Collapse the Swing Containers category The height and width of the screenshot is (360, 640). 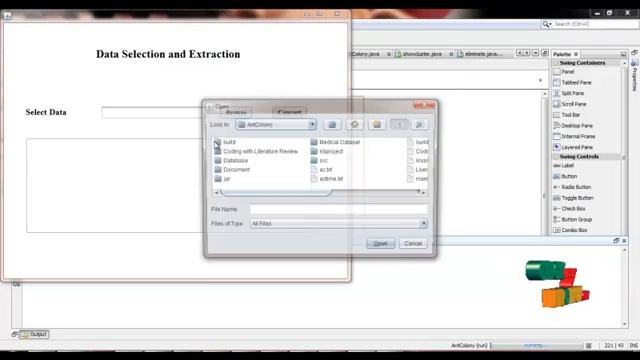pyautogui.click(x=556, y=63)
